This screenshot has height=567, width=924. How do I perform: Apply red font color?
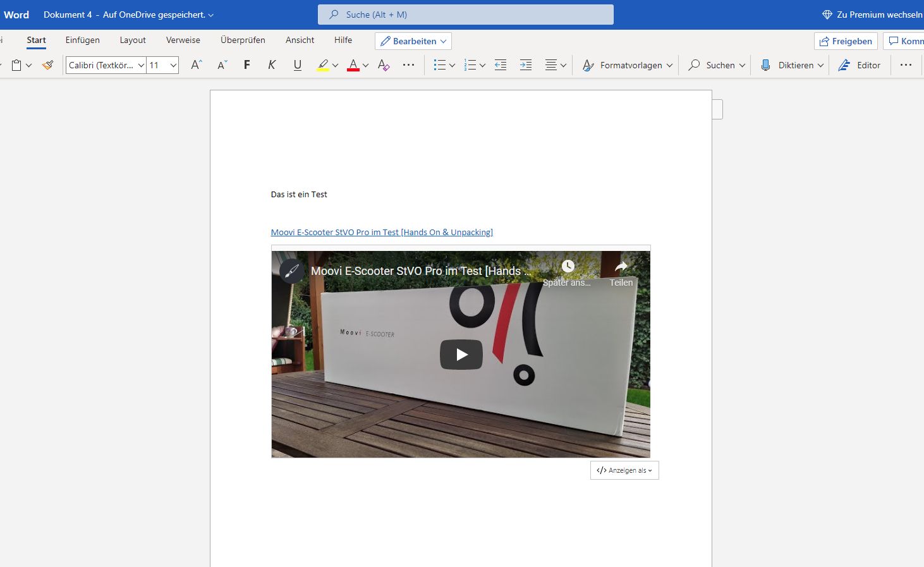click(x=353, y=65)
